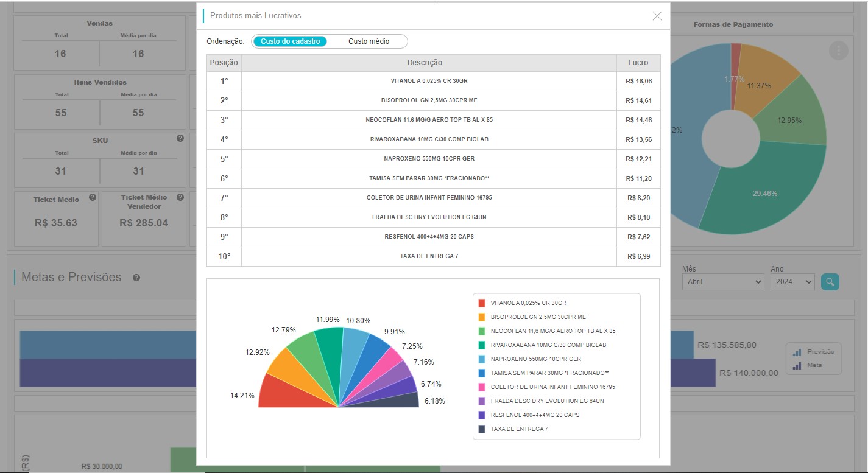Click red VITANOL legend color swatch

(x=482, y=303)
